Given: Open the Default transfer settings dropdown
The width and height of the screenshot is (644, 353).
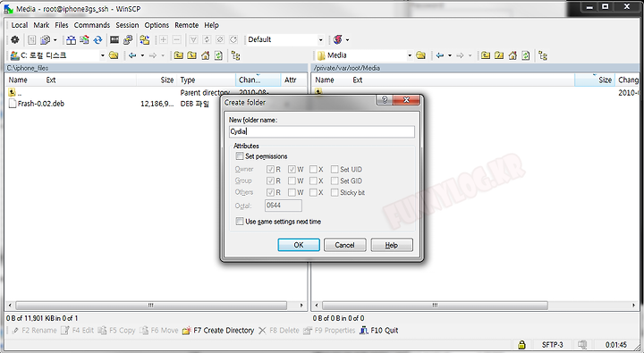Looking at the screenshot, I should 320,40.
